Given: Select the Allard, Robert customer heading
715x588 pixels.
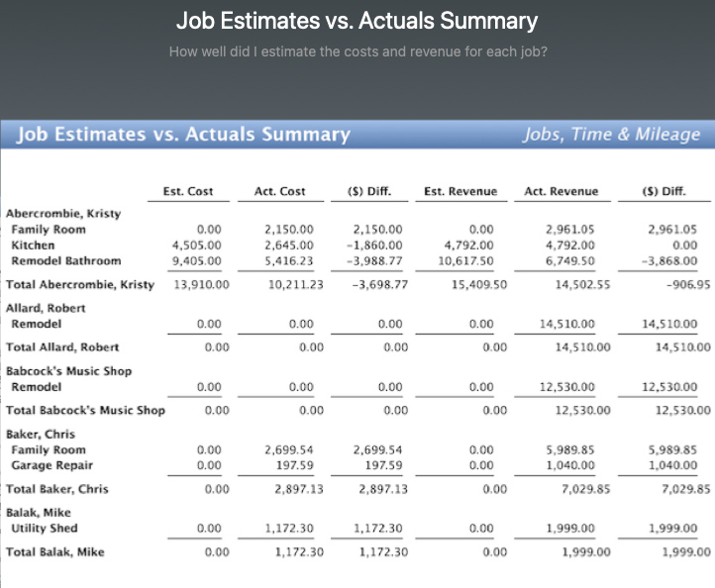Looking at the screenshot, I should 46,308.
